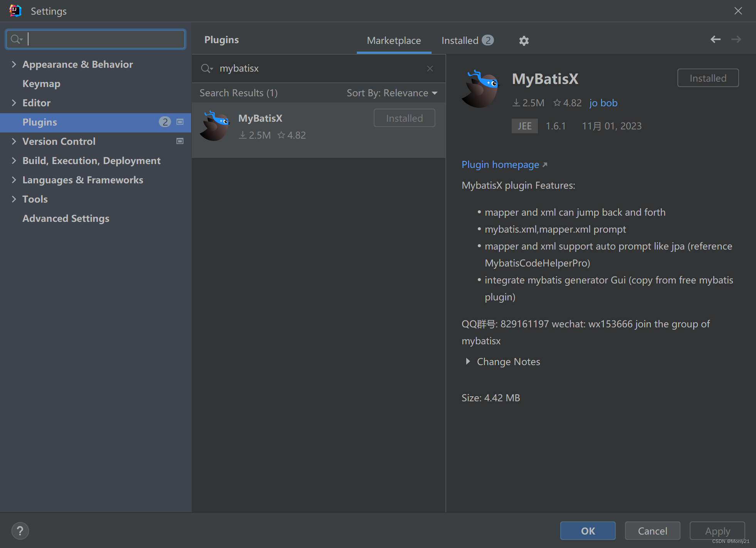Switch to the Installed tab

point(467,40)
